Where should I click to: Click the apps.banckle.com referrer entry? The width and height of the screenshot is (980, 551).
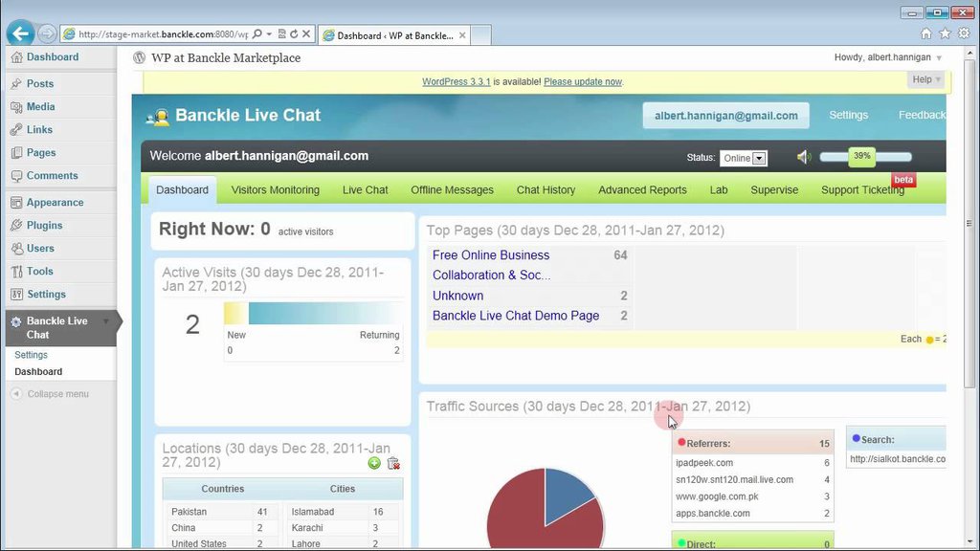[x=712, y=514]
